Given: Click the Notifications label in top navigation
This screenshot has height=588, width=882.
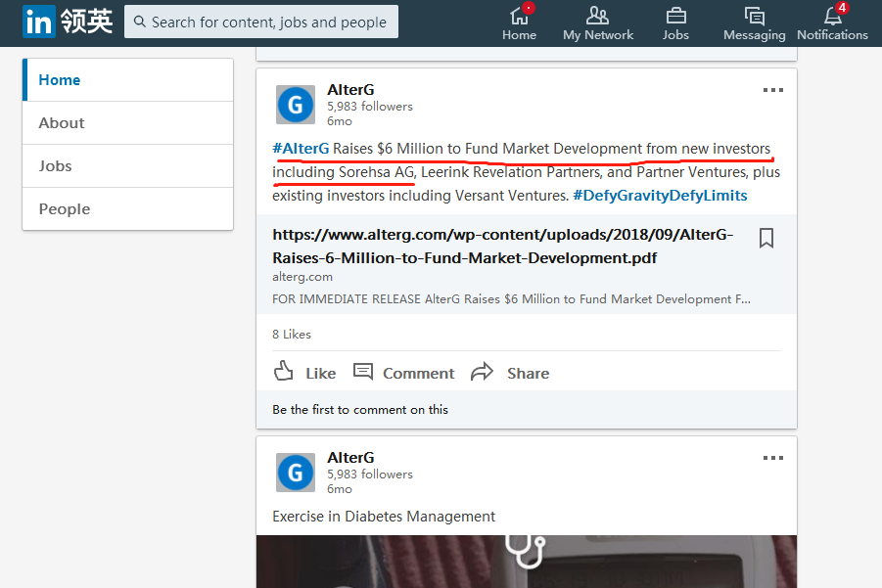Looking at the screenshot, I should point(832,35).
